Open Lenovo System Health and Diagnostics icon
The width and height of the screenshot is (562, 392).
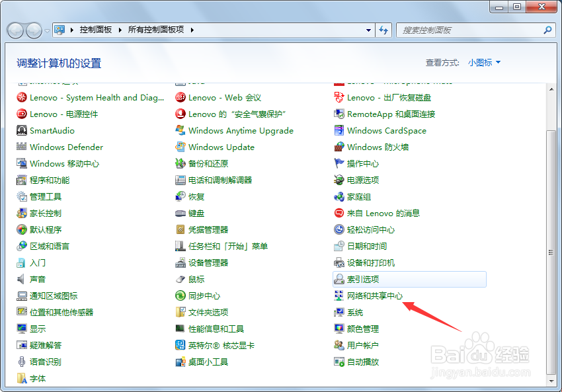[22, 97]
